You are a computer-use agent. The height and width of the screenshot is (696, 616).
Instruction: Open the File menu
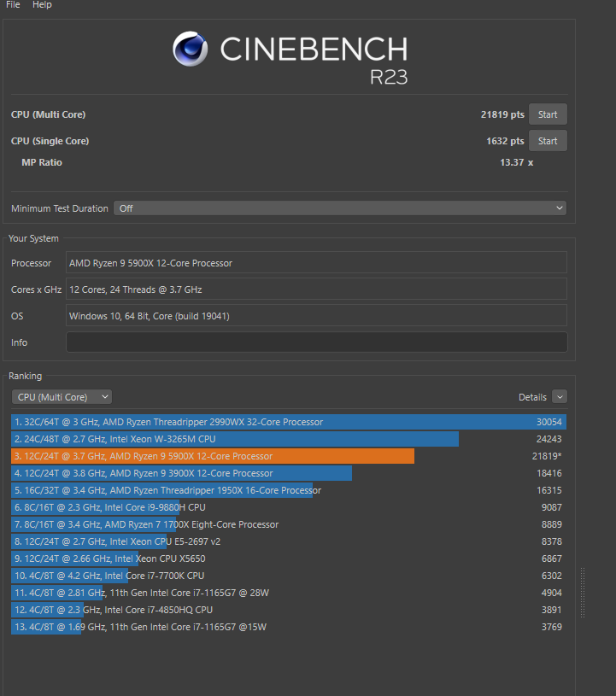coord(13,4)
